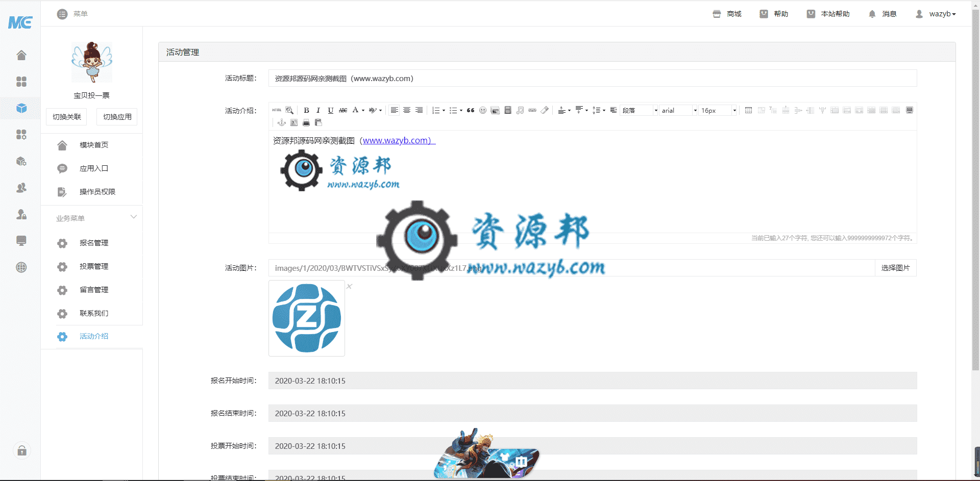This screenshot has height=481, width=980.
Task: Open font color dropdown arrow
Action: pos(363,110)
